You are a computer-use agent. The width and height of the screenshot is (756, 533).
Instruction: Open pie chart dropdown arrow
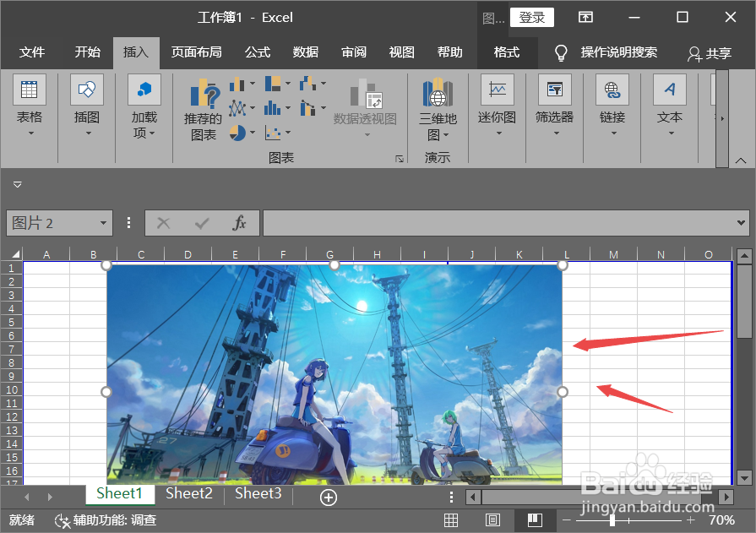[x=253, y=132]
